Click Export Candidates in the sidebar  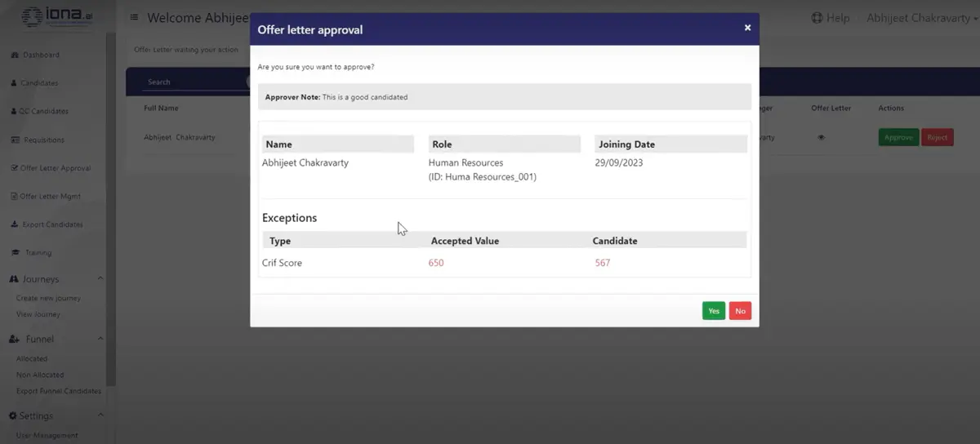tap(51, 224)
